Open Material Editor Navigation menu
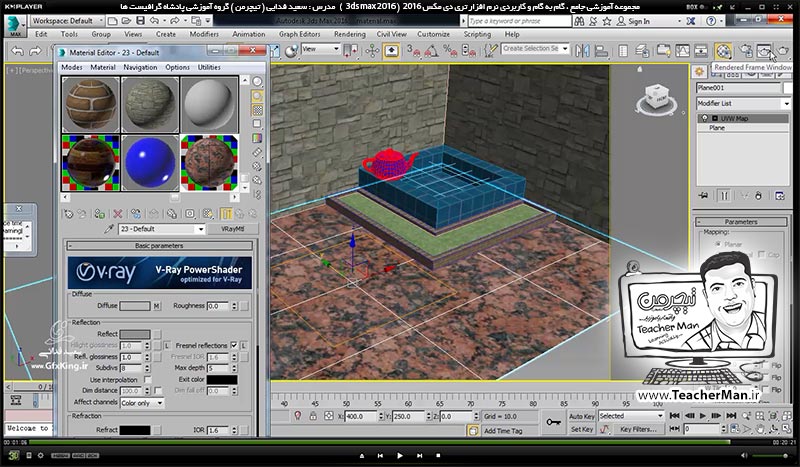This screenshot has height=467, width=800. click(x=140, y=67)
